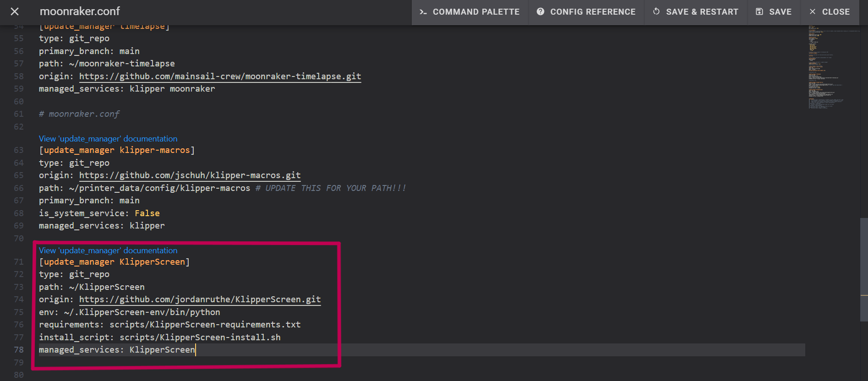Screen dimensions: 868x381
Task: Click 'primary_branch: main' on line 56
Action: coord(89,51)
